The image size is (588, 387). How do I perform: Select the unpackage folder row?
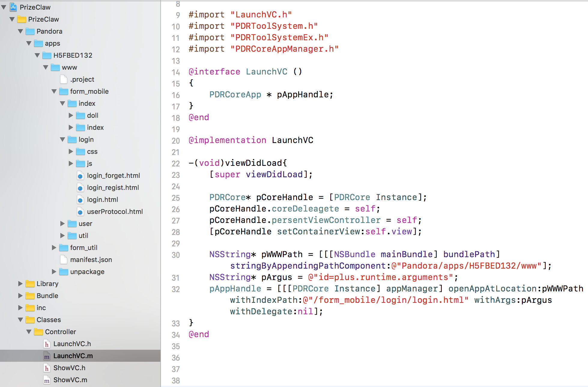80,272
